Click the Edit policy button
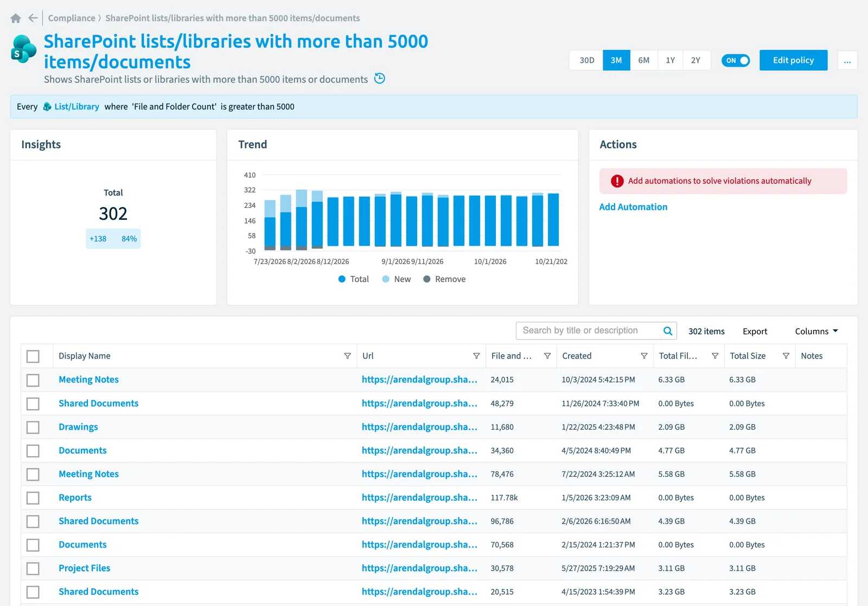868x606 pixels. (x=793, y=60)
